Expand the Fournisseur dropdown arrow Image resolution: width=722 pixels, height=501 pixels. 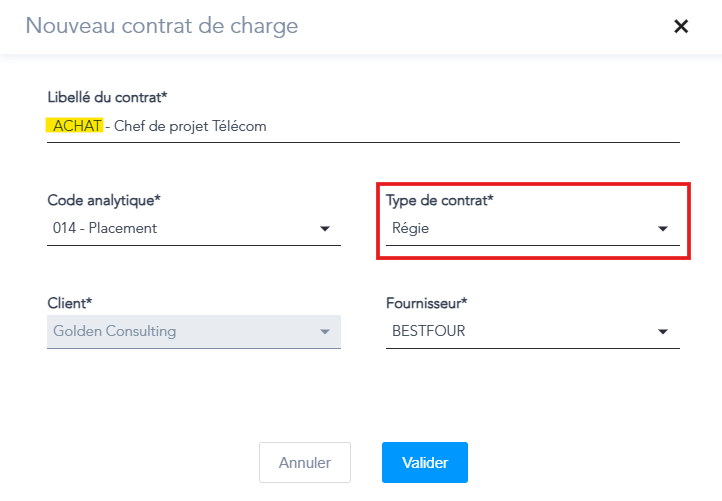click(x=662, y=332)
